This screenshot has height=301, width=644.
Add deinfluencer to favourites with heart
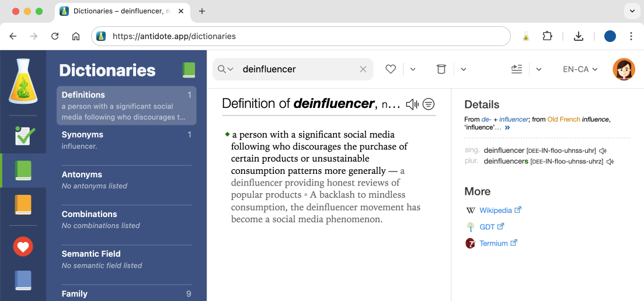coord(391,69)
